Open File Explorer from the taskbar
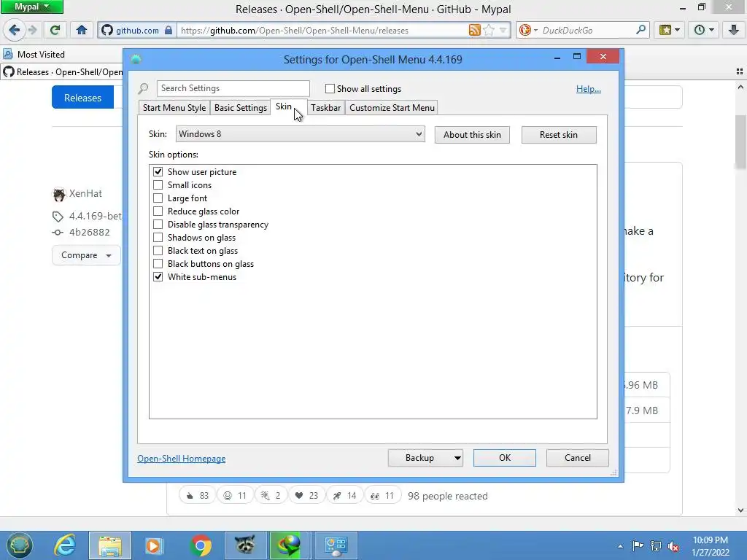 point(110,545)
